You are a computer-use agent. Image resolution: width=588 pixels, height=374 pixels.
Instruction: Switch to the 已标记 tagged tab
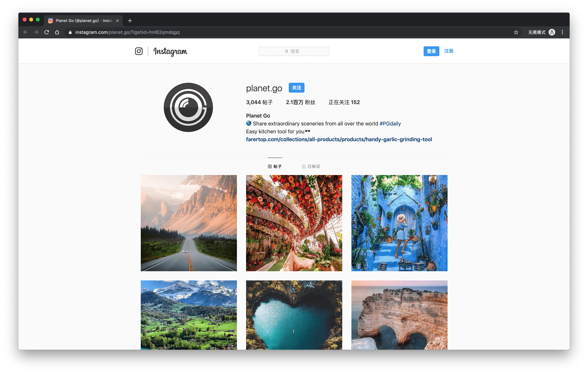(x=311, y=166)
